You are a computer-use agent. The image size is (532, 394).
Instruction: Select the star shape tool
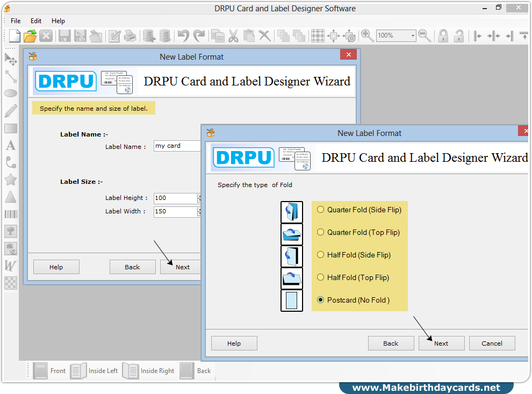pos(11,180)
